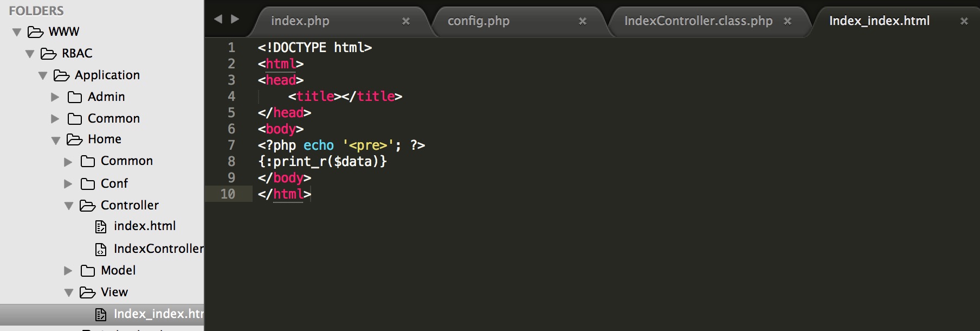Image resolution: width=980 pixels, height=331 pixels.
Task: Click the back tab navigation arrow
Action: pos(218,19)
